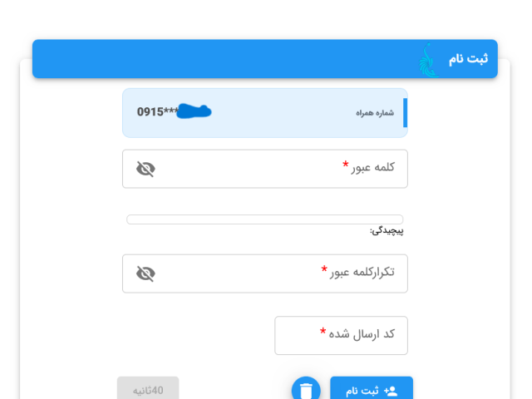Focus the کلمه عبور password input
The width and height of the screenshot is (532, 399).
[249, 169]
